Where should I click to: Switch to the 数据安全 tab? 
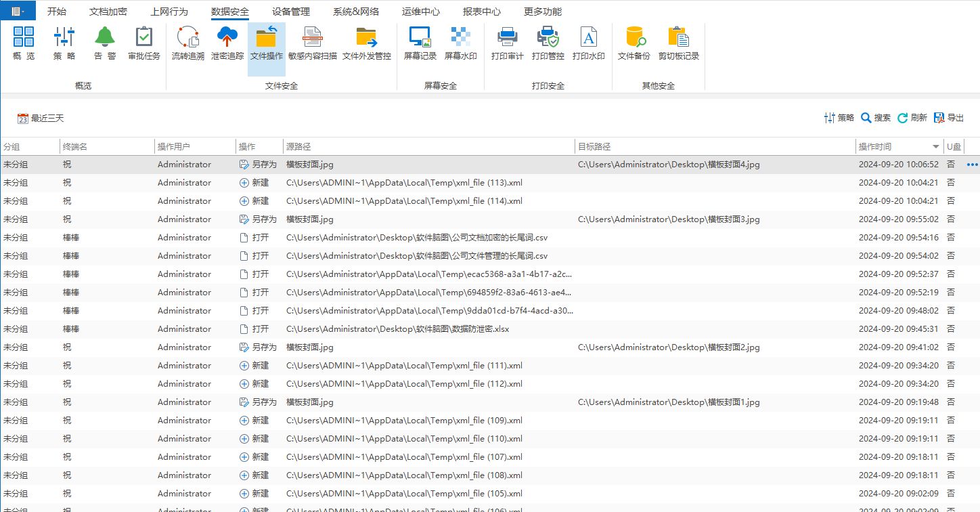coord(230,12)
